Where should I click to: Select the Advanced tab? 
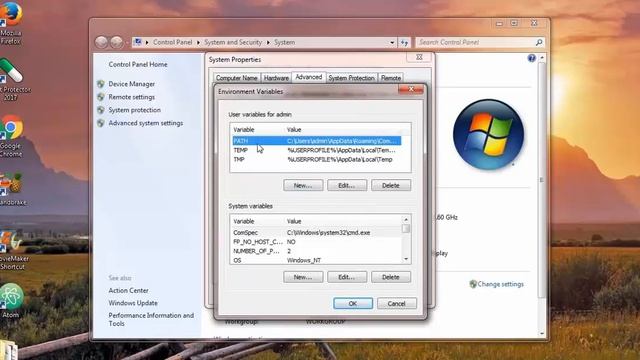(x=309, y=77)
